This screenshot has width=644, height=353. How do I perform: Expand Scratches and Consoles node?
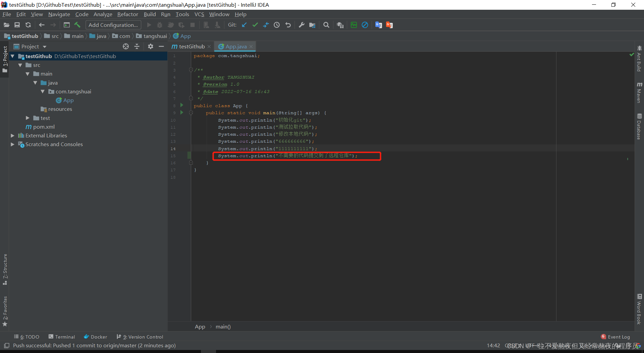click(12, 144)
